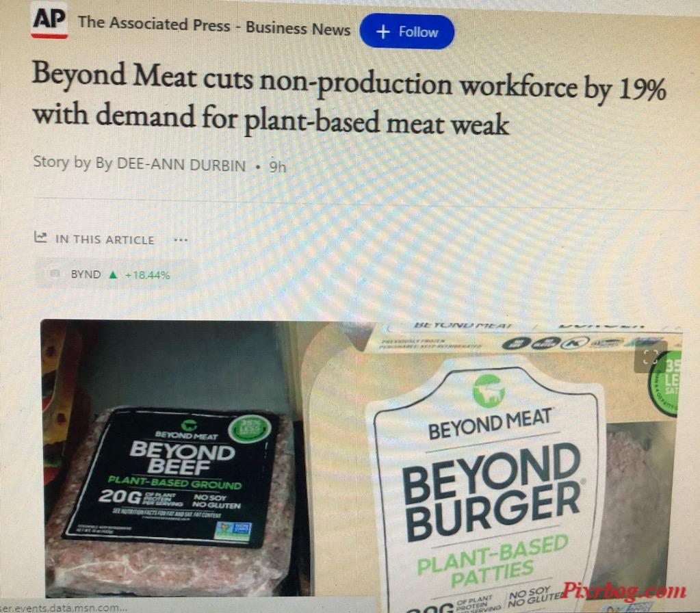Open The Associated Press - Business News page
700x613 pixels.
point(214,25)
